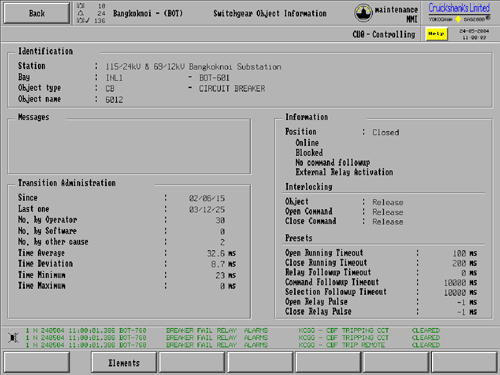Image resolution: width=500 pixels, height=375 pixels.
Task: Click the date and time display
Action: (474, 34)
